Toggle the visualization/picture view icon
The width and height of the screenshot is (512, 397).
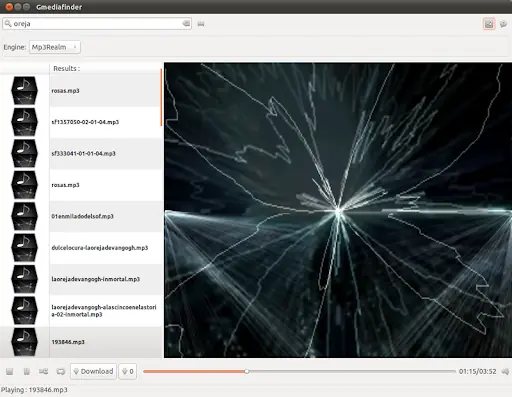(489, 24)
